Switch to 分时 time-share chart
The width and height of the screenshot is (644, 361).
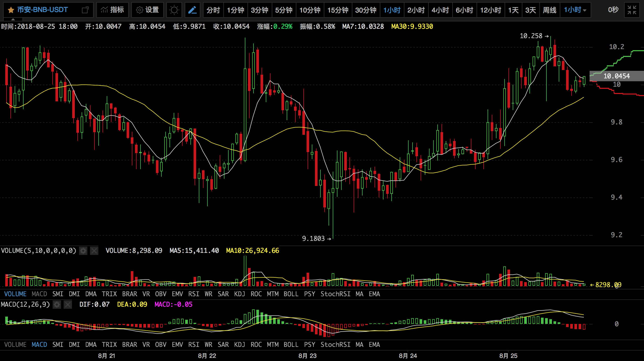click(213, 10)
